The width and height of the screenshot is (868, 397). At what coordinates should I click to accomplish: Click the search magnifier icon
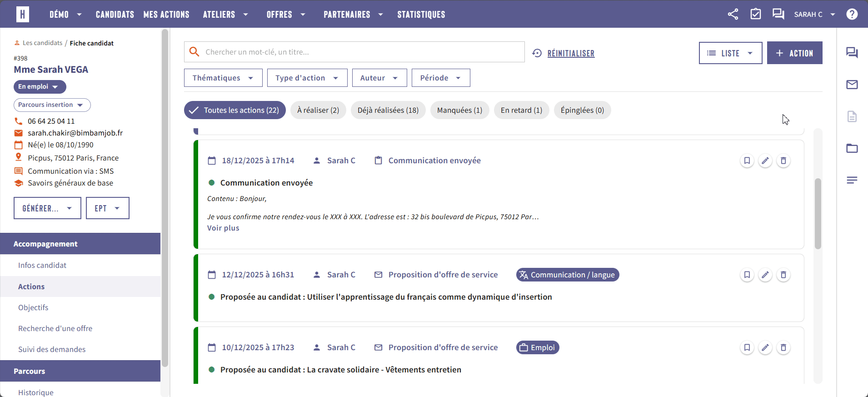coord(195,52)
